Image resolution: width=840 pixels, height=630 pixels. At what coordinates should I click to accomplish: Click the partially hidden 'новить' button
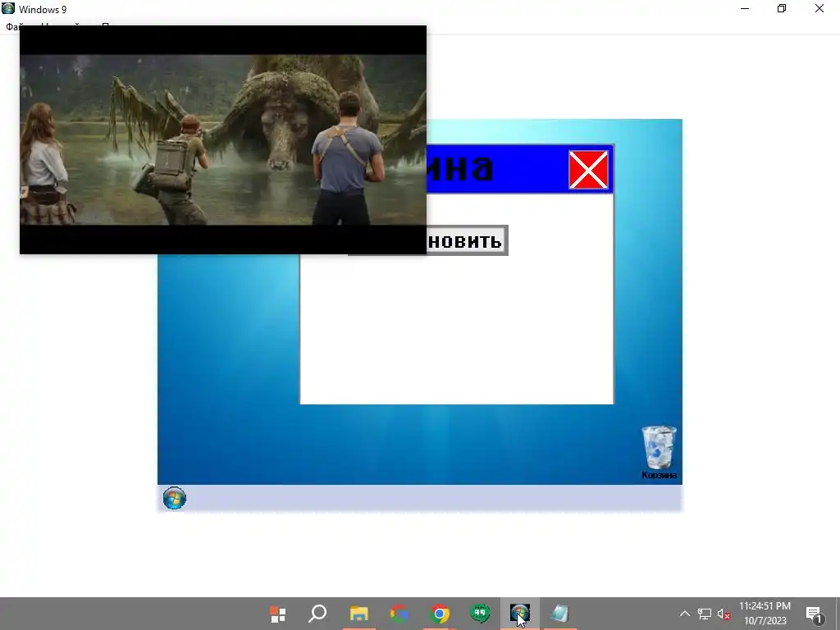[466, 240]
